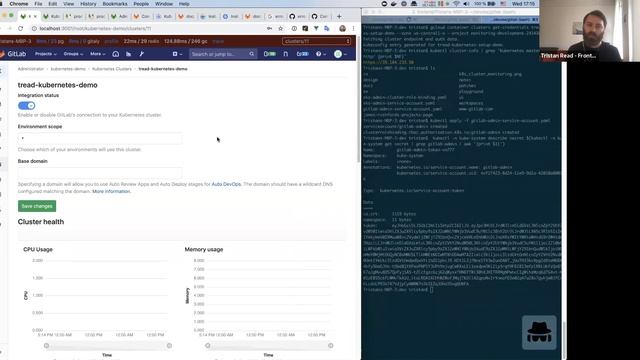Screen dimensions: 640x360
Task: Click Memory usage chart left zoom handle
Action: (208, 346)
